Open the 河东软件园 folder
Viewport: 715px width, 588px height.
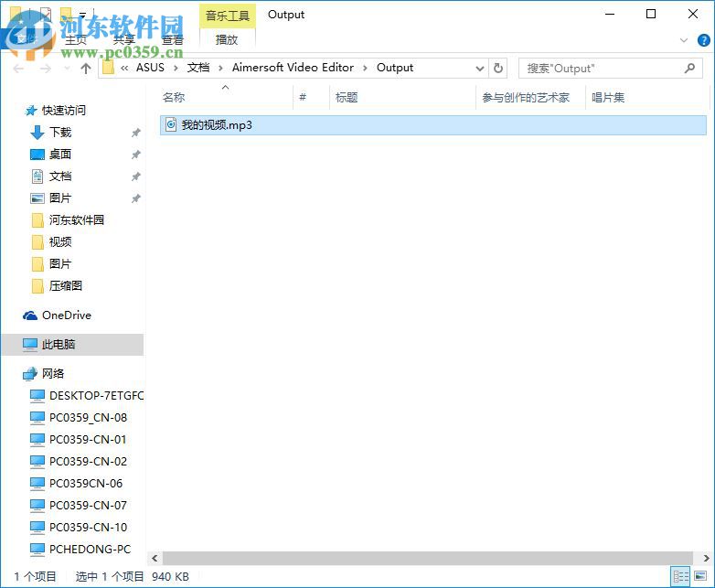tap(76, 219)
